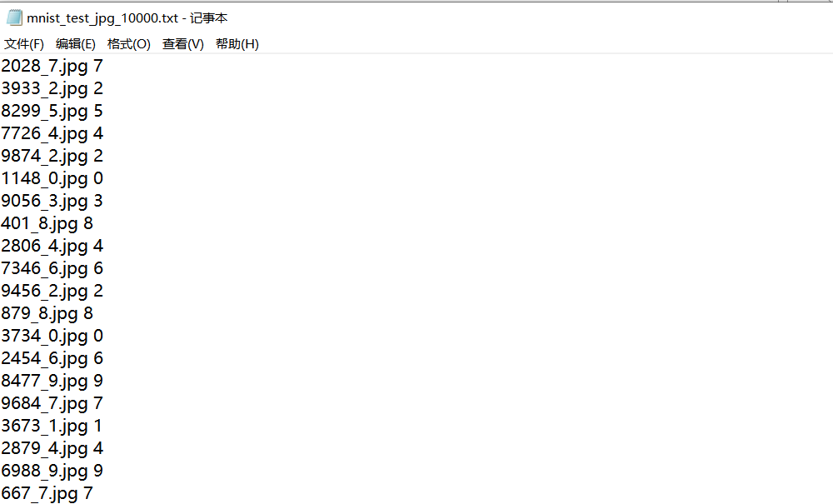
Task: Place cursor in line 8299_5.jpg 5
Action: click(52, 112)
